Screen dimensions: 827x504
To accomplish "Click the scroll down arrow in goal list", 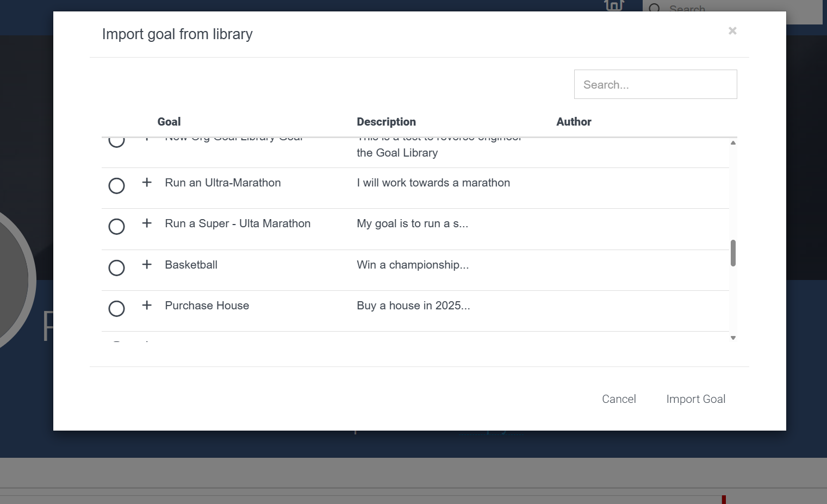I will pyautogui.click(x=733, y=338).
